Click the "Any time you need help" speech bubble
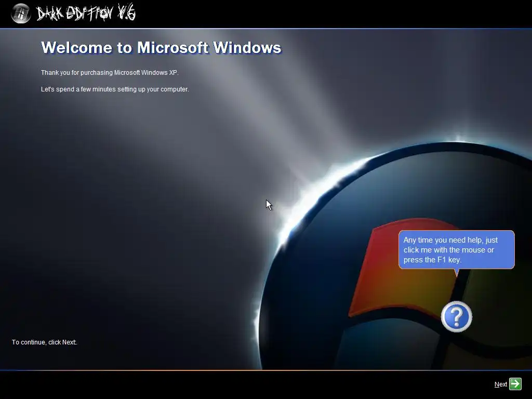The width and height of the screenshot is (532, 399). coord(456,250)
